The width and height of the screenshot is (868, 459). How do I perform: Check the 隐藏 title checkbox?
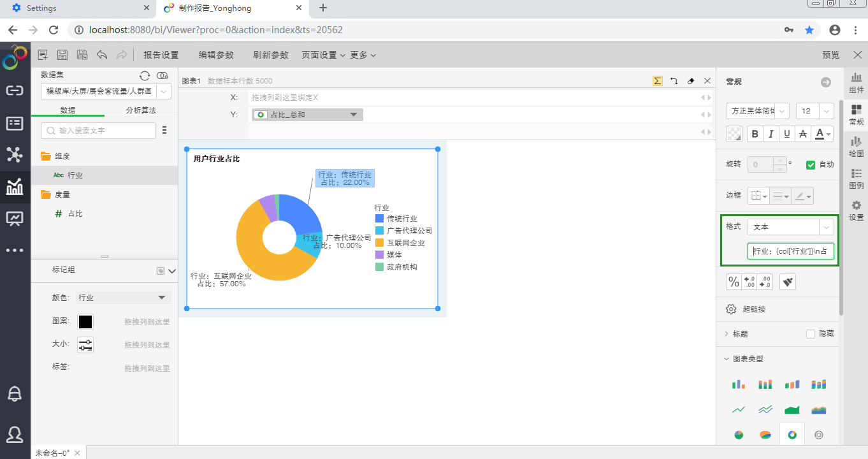pos(811,333)
